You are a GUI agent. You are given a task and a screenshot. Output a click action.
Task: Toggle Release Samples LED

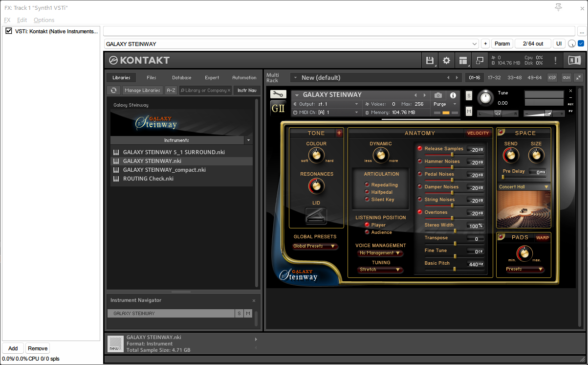pos(420,149)
